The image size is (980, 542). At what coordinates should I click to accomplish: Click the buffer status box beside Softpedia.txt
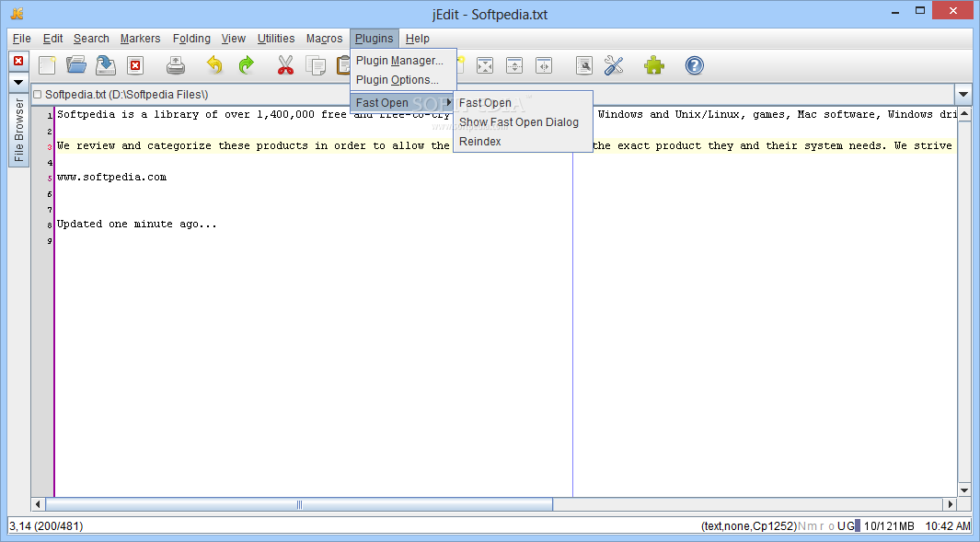[x=38, y=95]
